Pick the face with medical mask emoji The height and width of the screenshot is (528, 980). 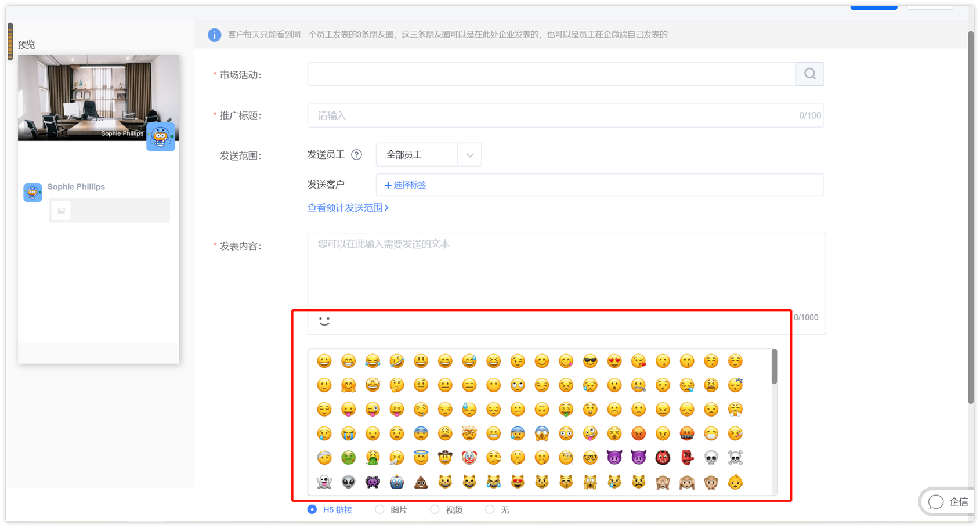tap(711, 433)
